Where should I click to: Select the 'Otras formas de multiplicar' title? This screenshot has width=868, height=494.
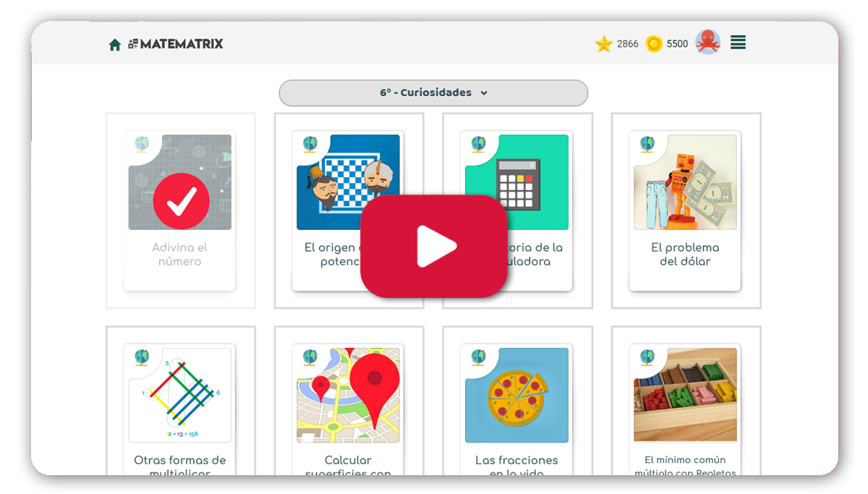click(179, 467)
